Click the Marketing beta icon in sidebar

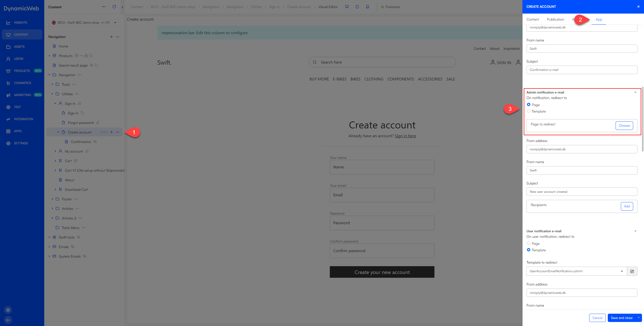click(8, 95)
